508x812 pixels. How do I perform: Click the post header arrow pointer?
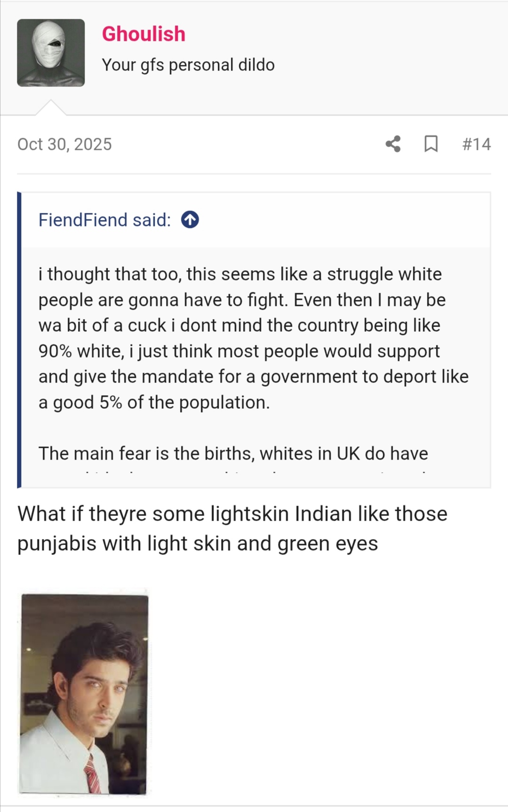51,108
